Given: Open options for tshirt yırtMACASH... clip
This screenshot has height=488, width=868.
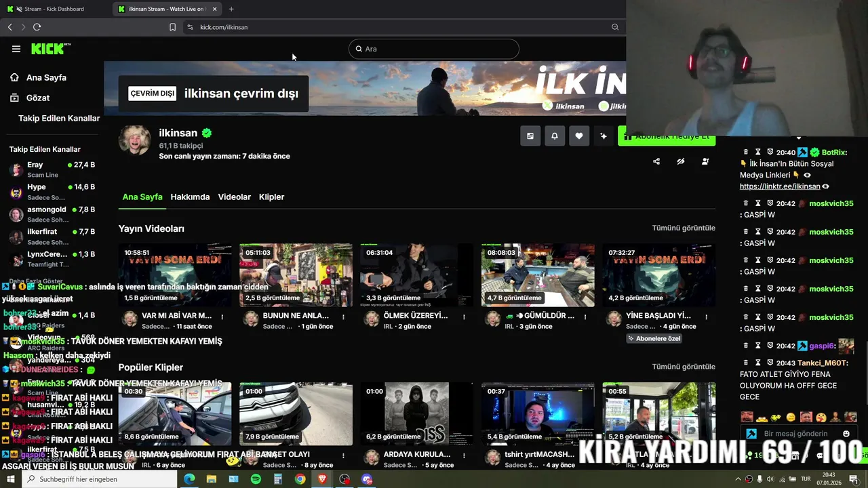Looking at the screenshot, I should [x=585, y=455].
